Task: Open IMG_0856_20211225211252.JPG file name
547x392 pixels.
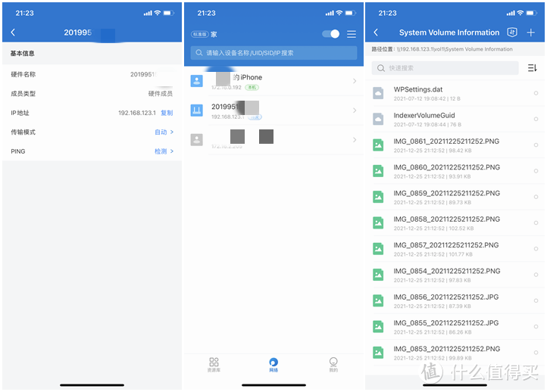Action: point(445,297)
